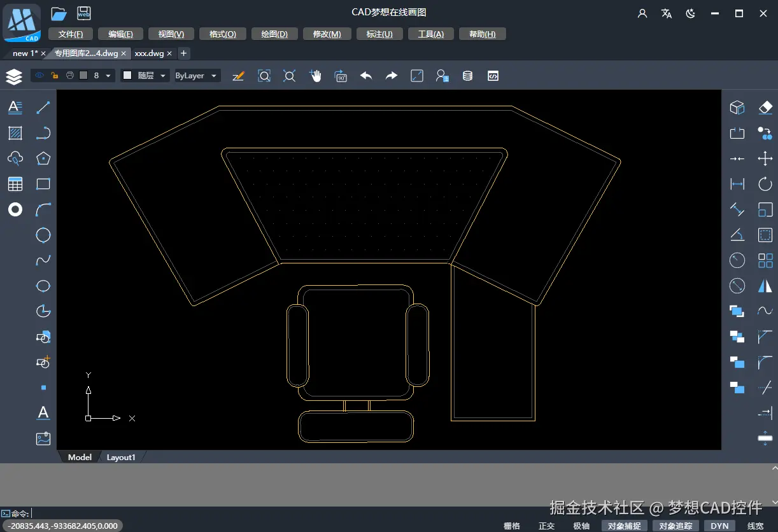This screenshot has width=778, height=532.
Task: Click the command line input field
Action: [x=255, y=513]
